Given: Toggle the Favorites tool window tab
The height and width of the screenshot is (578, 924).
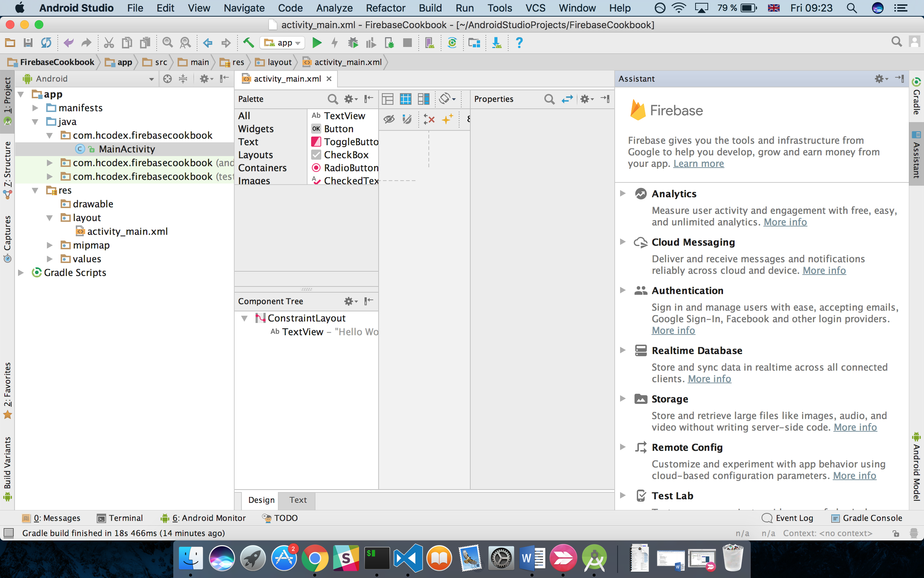Looking at the screenshot, I should click(x=7, y=391).
